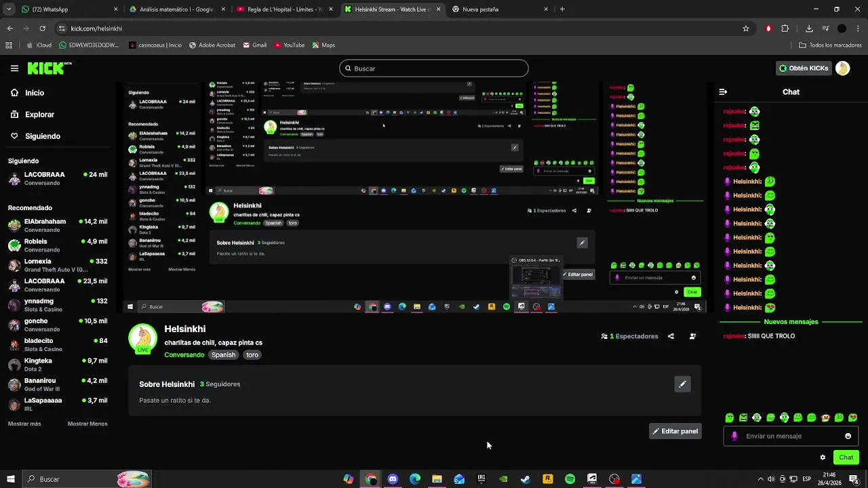Edit the Sobre Helsinkhi panel with the pencil icon
The image size is (868, 488).
click(682, 384)
